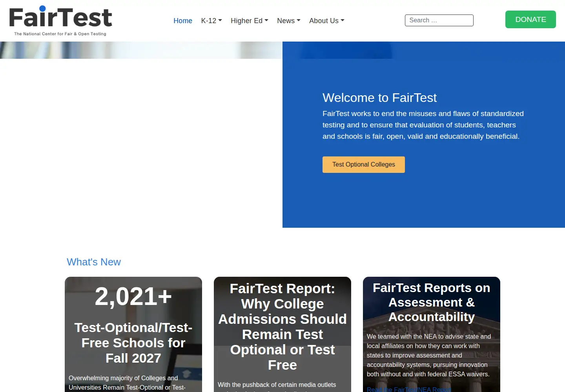
Task: Click the green DONATE button
Action: (530, 20)
